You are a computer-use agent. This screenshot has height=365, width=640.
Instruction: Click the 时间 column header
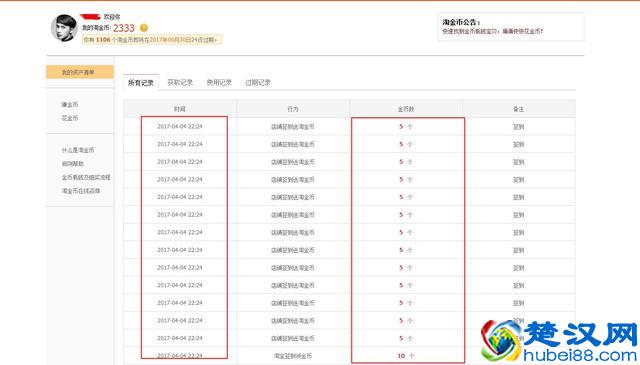[180, 109]
